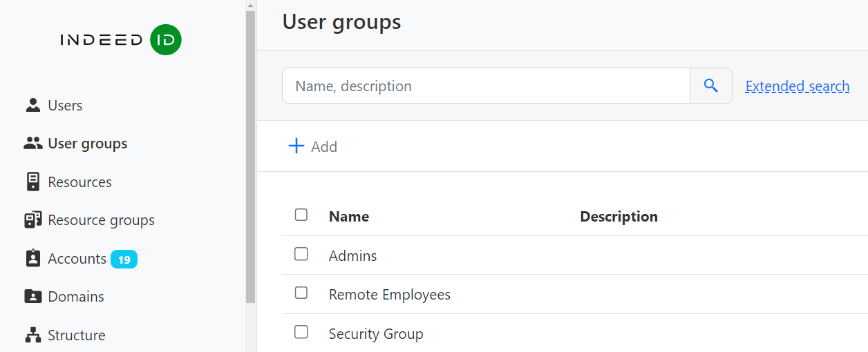Add a new user group
The image size is (868, 352).
(x=313, y=146)
